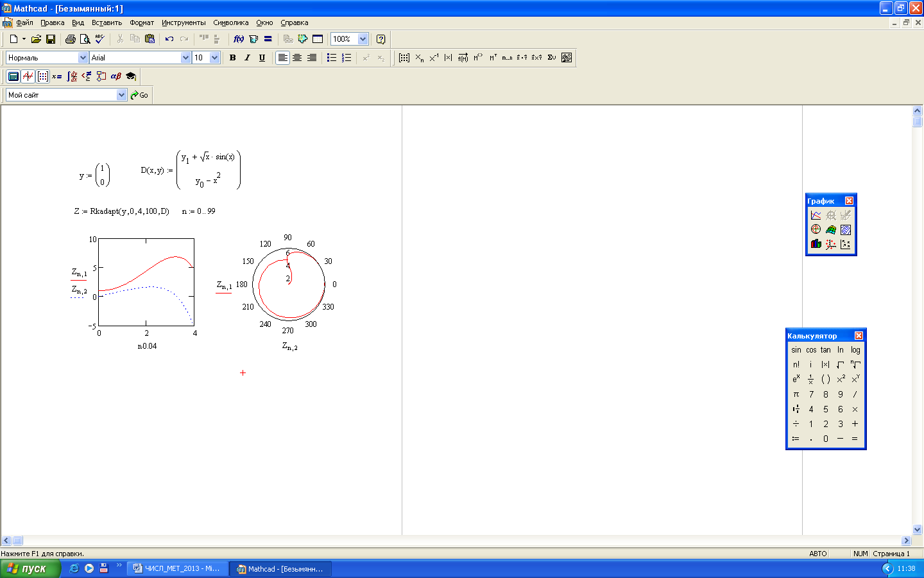Save the worksheet using the floppy icon
Image resolution: width=924 pixels, height=578 pixels.
point(51,39)
